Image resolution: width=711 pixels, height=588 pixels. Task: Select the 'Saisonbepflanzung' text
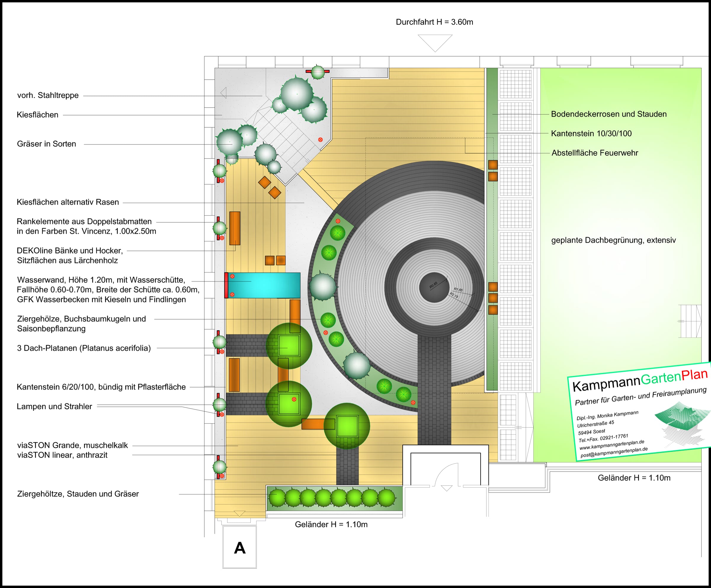tap(51, 329)
